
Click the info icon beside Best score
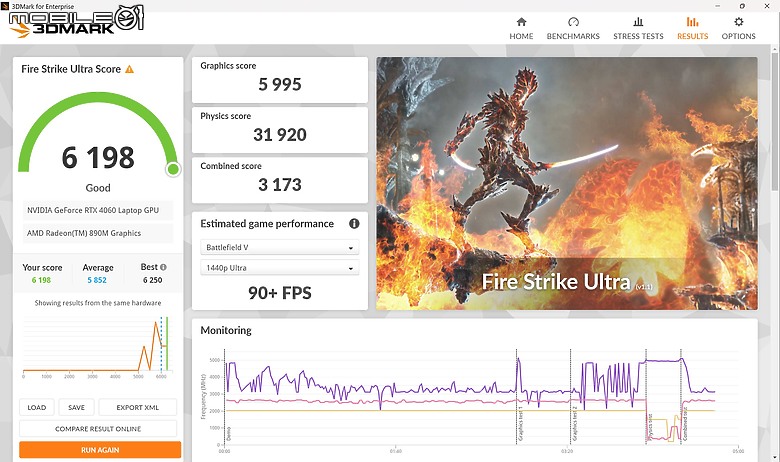tap(163, 267)
